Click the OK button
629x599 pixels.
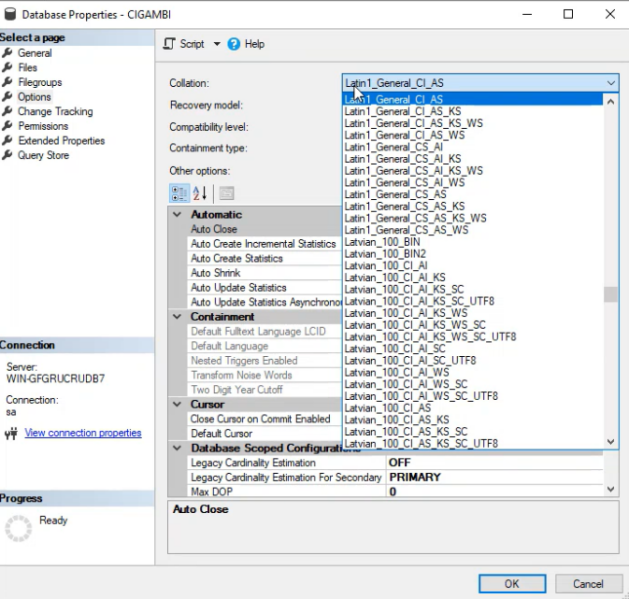pyautogui.click(x=512, y=584)
